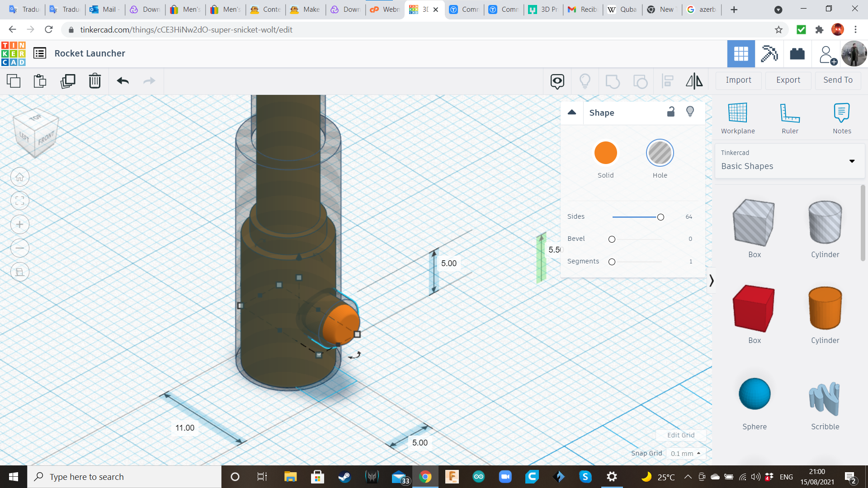Select the Align tool
The height and width of the screenshot is (488, 868).
(x=667, y=81)
